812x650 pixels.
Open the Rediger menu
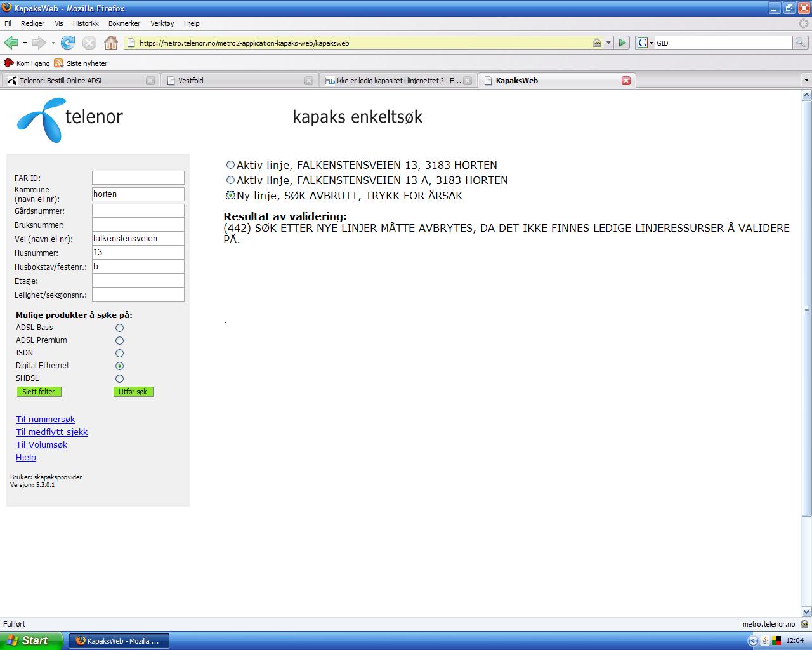tap(32, 23)
